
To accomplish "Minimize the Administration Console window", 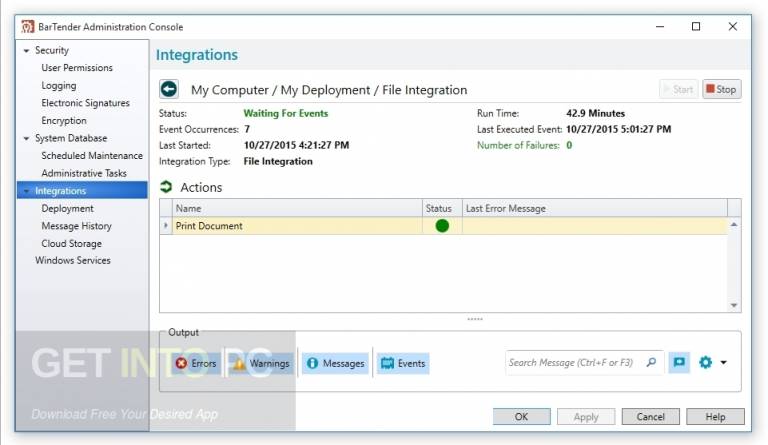I will (x=660, y=26).
